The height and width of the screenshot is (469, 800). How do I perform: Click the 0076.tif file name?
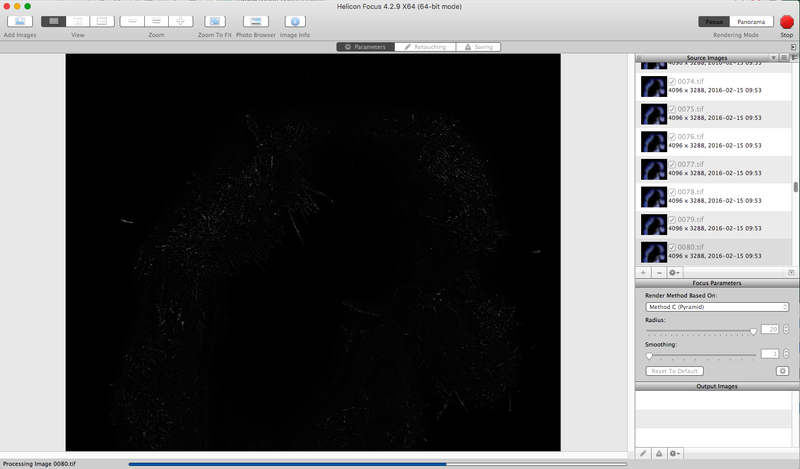coord(690,137)
